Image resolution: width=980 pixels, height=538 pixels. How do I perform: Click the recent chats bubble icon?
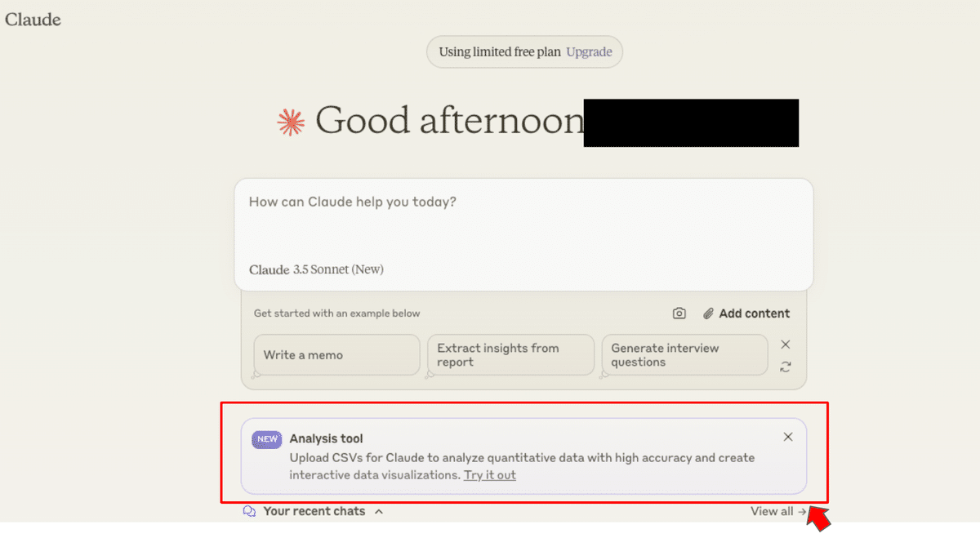248,511
